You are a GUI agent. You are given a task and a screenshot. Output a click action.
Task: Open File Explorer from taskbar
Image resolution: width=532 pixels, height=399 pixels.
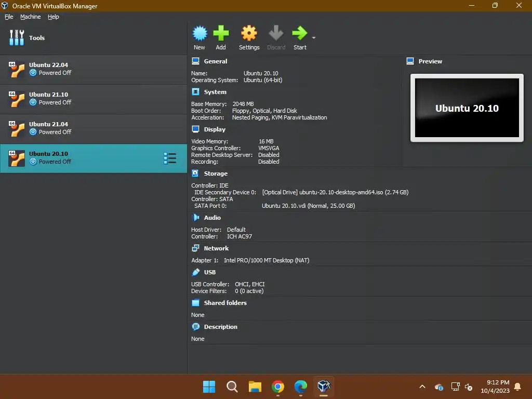click(x=255, y=387)
